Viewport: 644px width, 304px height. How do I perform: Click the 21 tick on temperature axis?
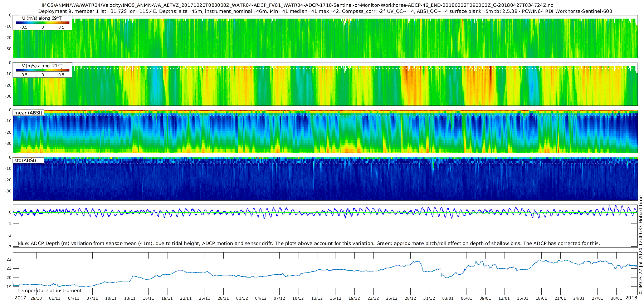point(9,269)
